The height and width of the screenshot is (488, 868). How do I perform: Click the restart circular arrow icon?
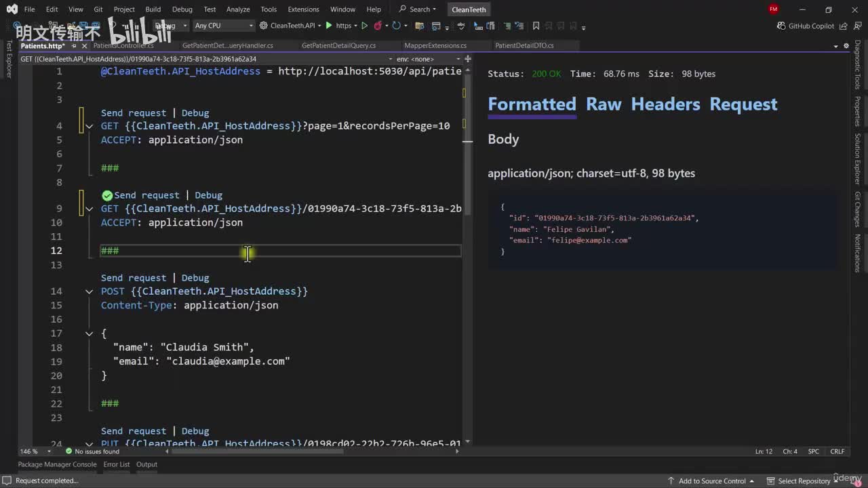[x=396, y=26]
